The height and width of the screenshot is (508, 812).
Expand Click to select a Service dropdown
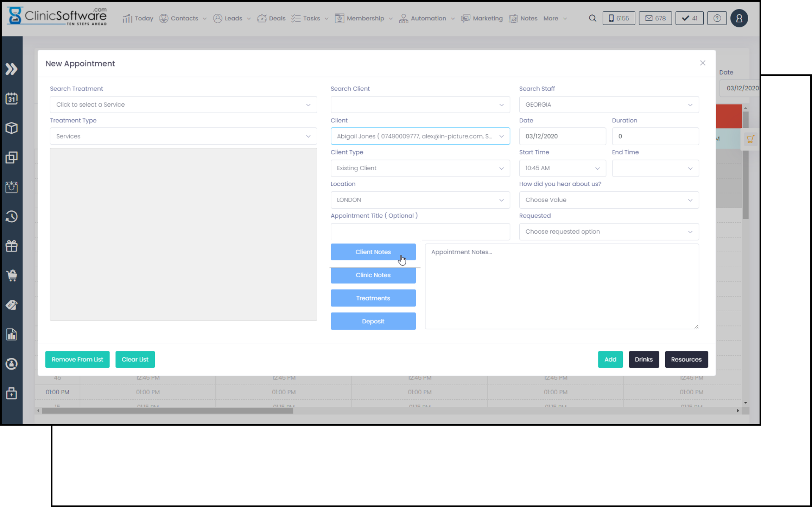[x=183, y=105]
